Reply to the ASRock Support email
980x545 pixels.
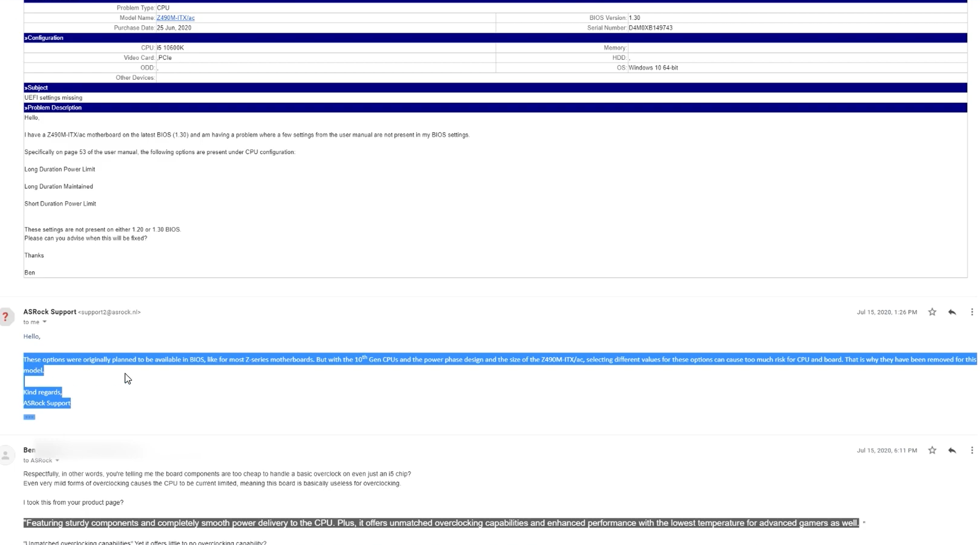[x=952, y=312]
